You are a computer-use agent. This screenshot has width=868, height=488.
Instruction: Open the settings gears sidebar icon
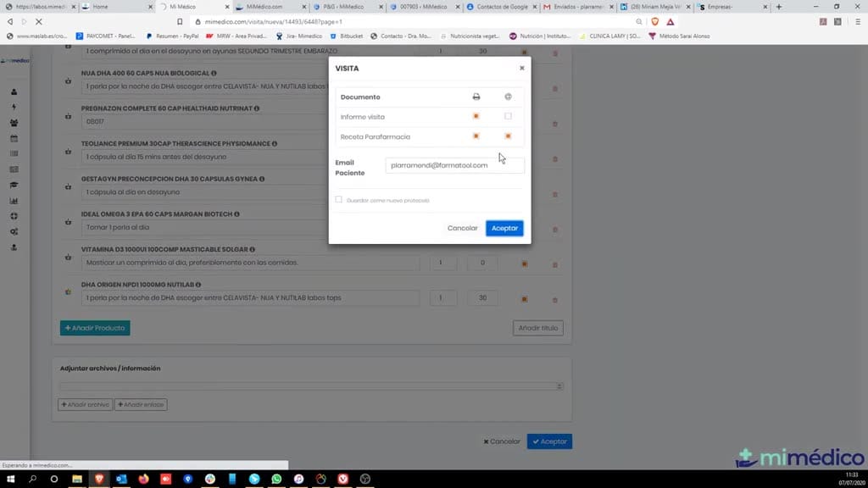14,232
